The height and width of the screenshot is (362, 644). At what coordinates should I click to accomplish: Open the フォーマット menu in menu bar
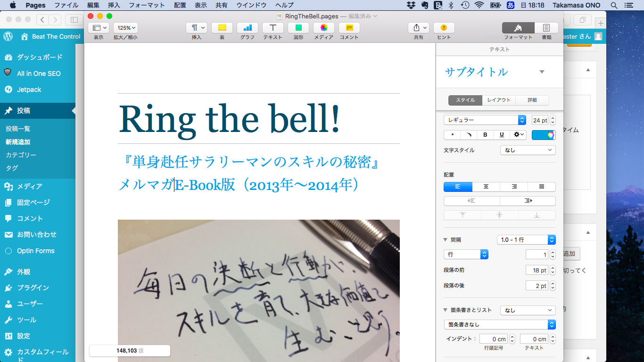147,5
